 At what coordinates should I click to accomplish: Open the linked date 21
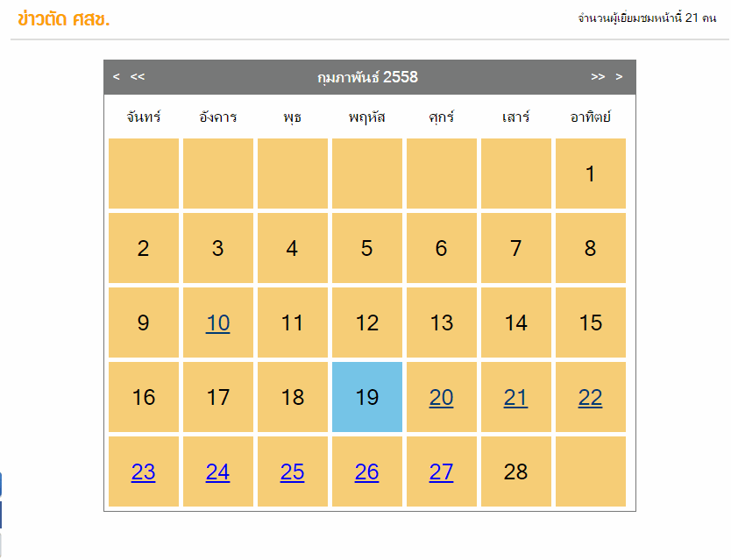515,398
